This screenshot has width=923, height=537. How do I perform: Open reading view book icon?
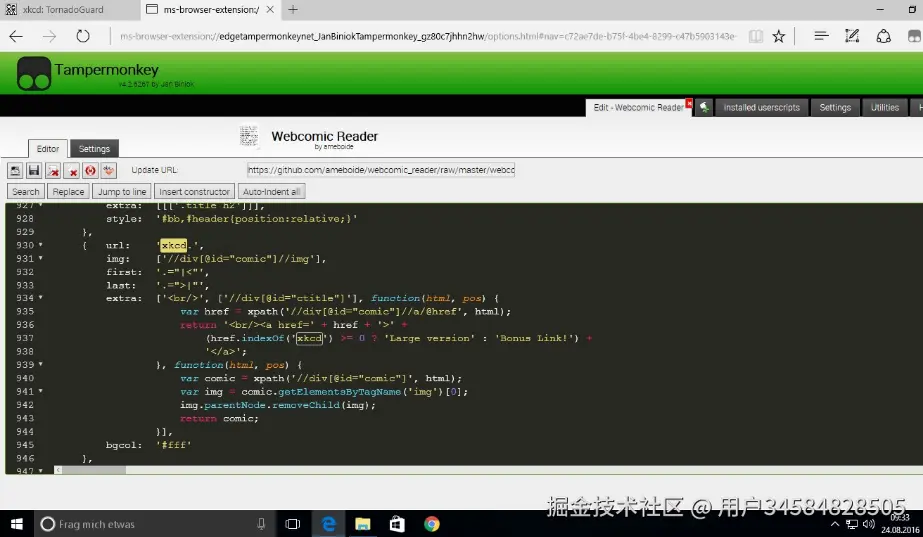pyautogui.click(x=756, y=37)
